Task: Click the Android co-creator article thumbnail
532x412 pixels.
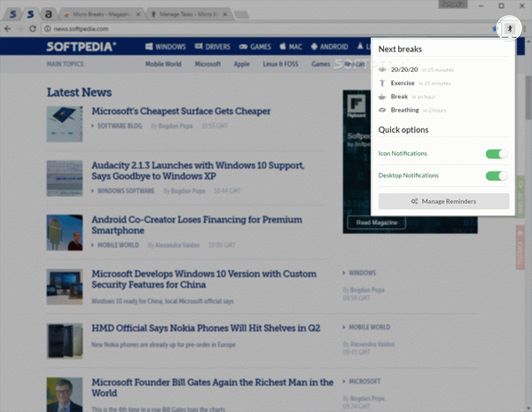Action: (x=65, y=232)
